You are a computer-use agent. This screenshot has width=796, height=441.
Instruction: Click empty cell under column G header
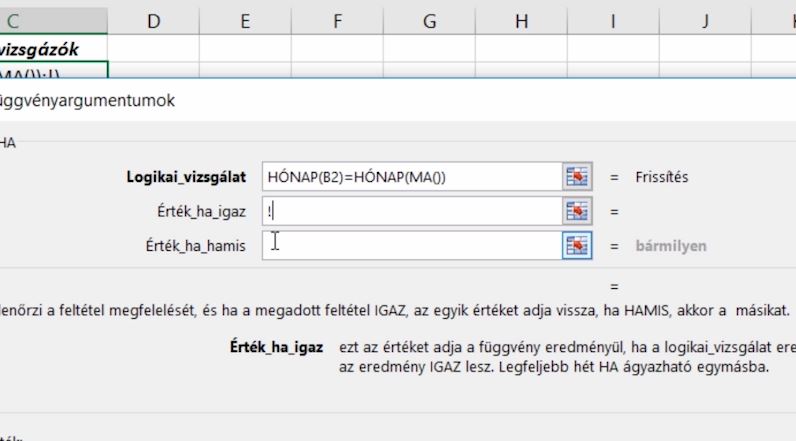(x=429, y=49)
